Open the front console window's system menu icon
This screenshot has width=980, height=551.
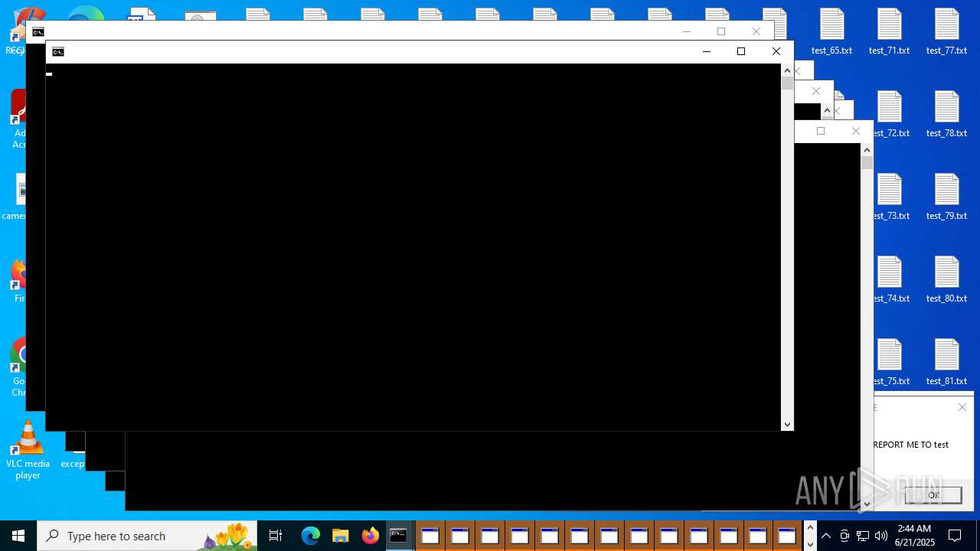coord(58,52)
